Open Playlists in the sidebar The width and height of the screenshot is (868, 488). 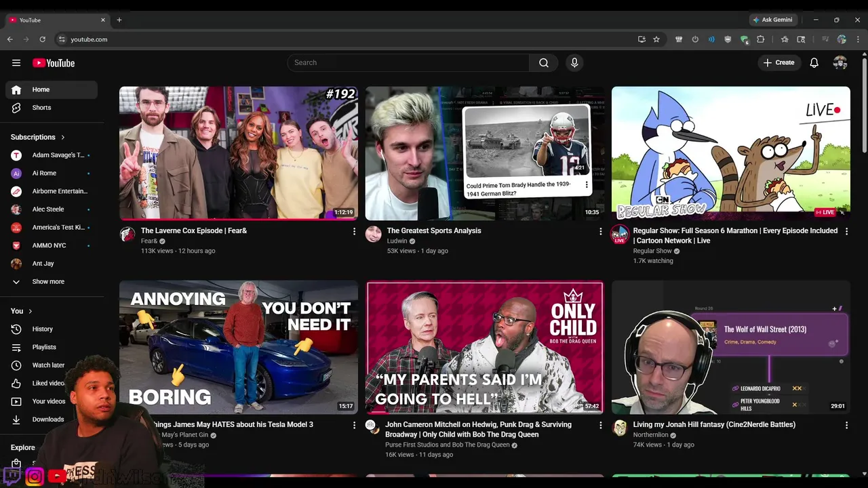[x=52, y=347]
